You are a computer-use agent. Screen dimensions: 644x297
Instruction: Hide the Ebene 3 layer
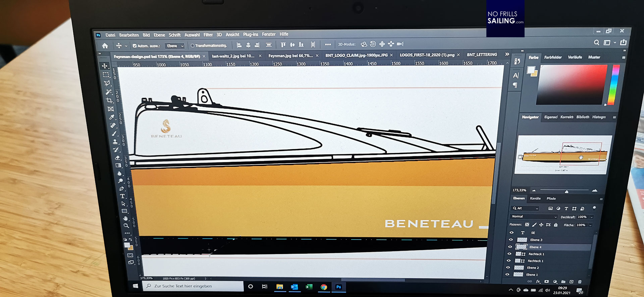pos(511,240)
